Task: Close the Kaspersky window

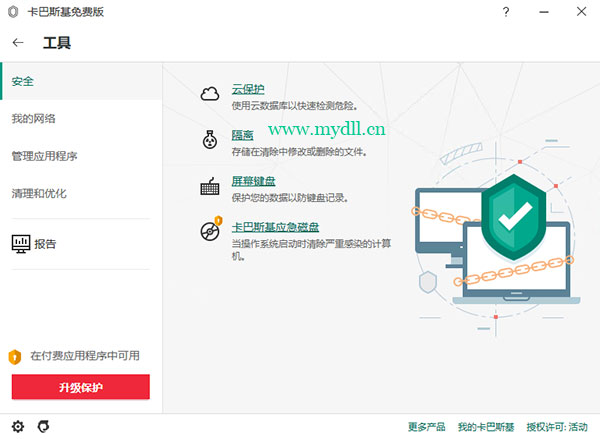Action: (x=581, y=11)
